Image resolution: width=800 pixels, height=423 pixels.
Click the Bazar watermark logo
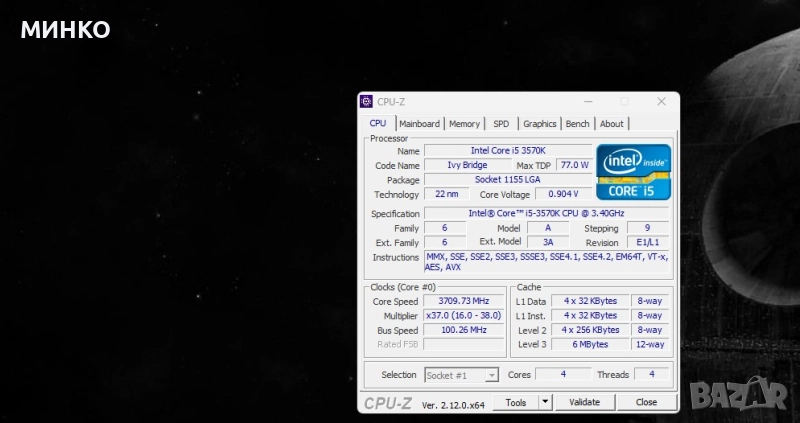coord(746,396)
